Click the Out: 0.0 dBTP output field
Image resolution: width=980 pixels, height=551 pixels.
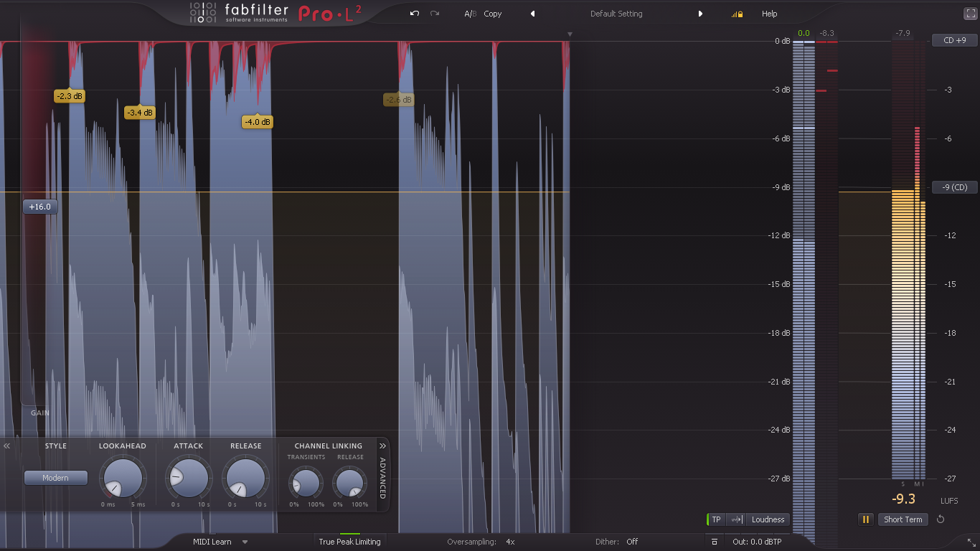point(757,542)
